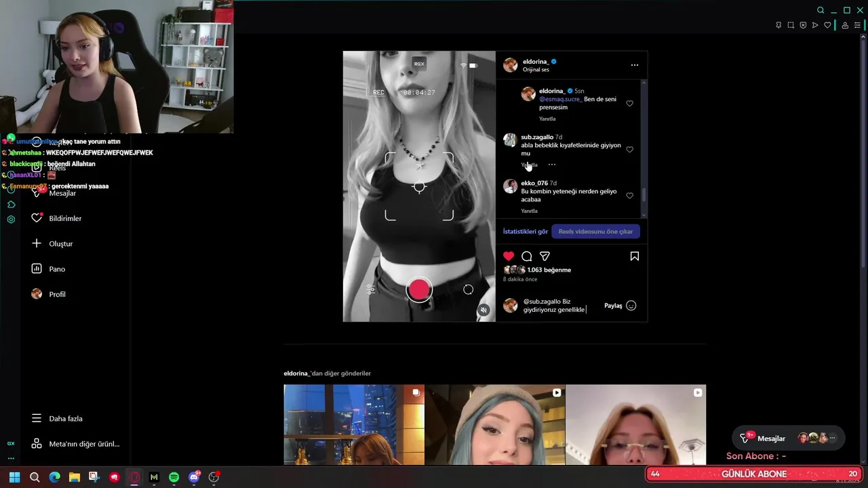The height and width of the screenshot is (488, 868).
Task: Open the Opera profile account icon
Action: pos(845,25)
